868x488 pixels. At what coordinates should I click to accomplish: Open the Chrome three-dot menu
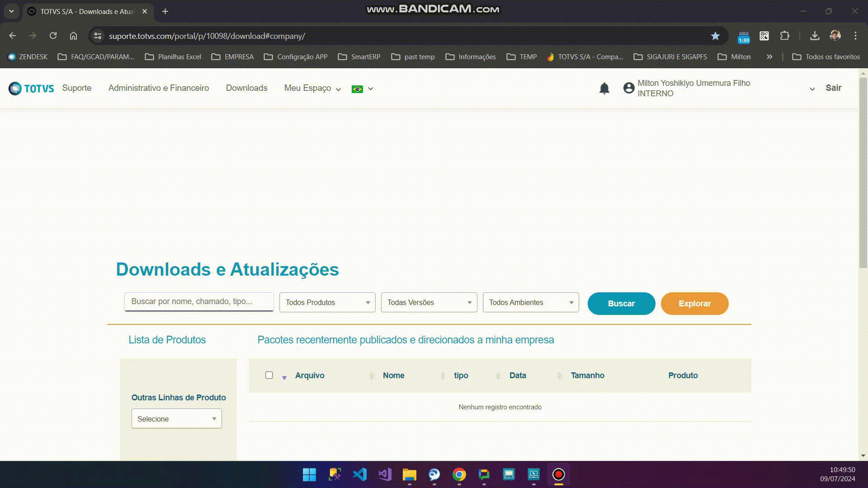(x=855, y=36)
